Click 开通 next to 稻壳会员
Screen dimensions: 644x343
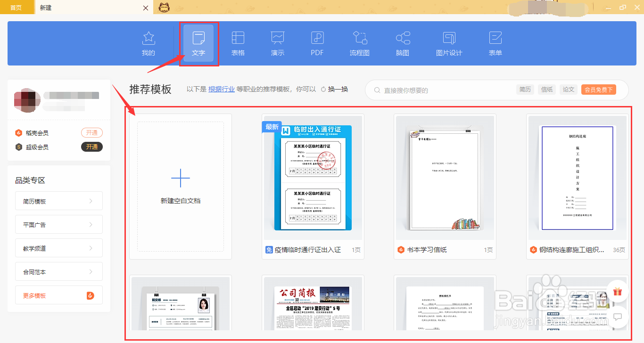(91, 132)
